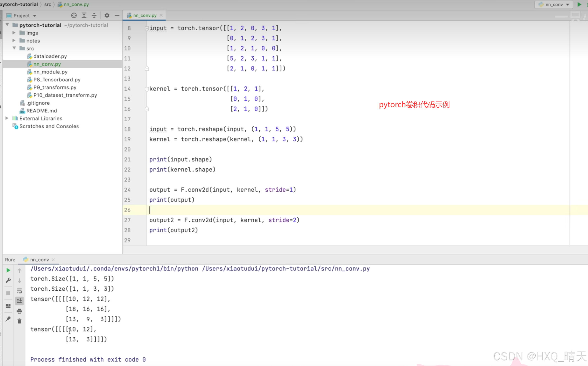Open Project panel settings gear
The height and width of the screenshot is (366, 588).
click(107, 16)
